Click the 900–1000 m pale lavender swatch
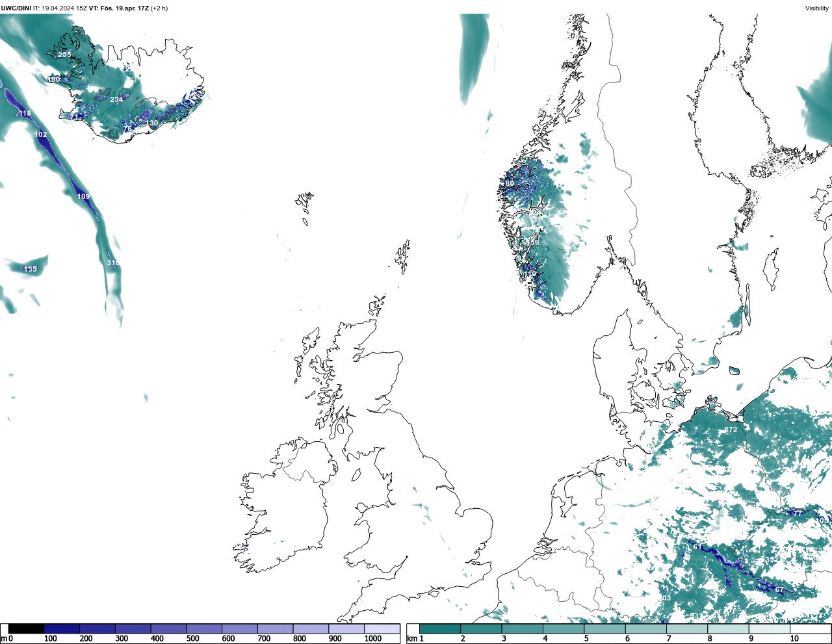Viewport: 832px width, 644px height. point(346,628)
